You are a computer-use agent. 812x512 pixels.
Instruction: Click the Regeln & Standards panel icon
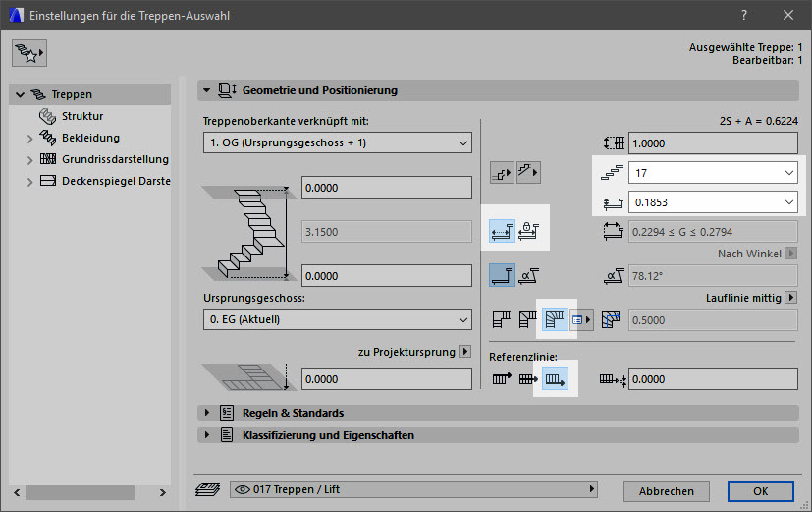pyautogui.click(x=227, y=413)
